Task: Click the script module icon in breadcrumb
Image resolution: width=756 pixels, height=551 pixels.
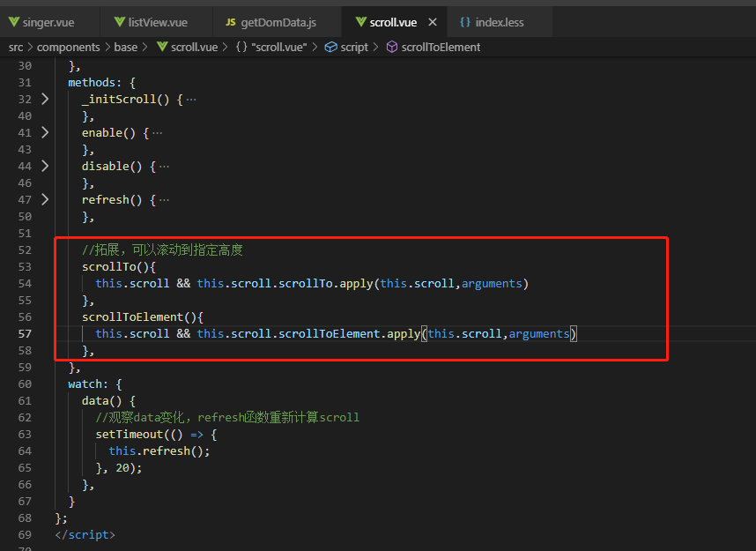Action: [330, 47]
